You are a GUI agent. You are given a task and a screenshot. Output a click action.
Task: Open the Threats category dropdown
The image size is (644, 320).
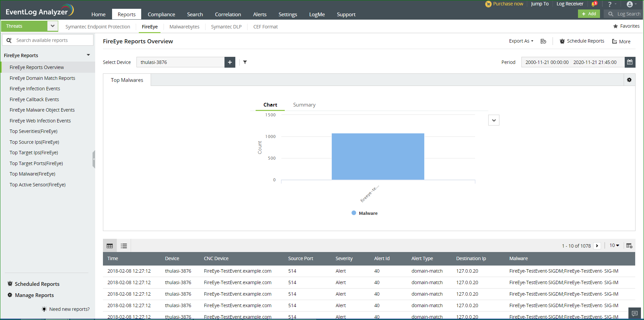point(52,26)
